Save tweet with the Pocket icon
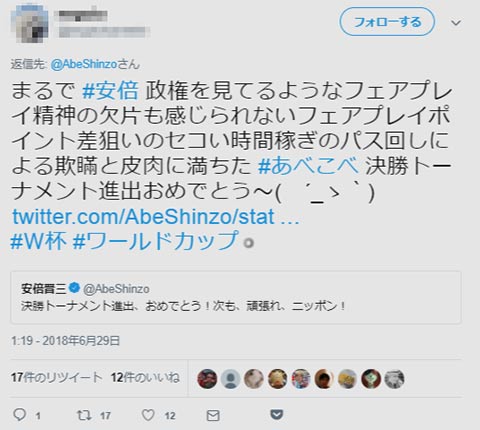 coord(277,415)
